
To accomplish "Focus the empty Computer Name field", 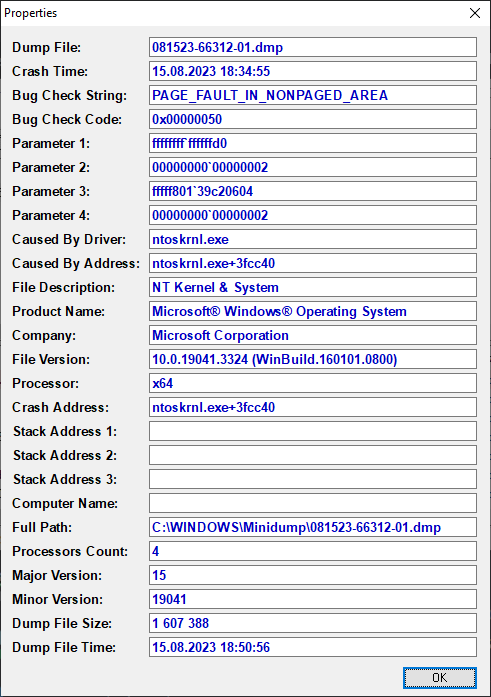I will tap(313, 503).
